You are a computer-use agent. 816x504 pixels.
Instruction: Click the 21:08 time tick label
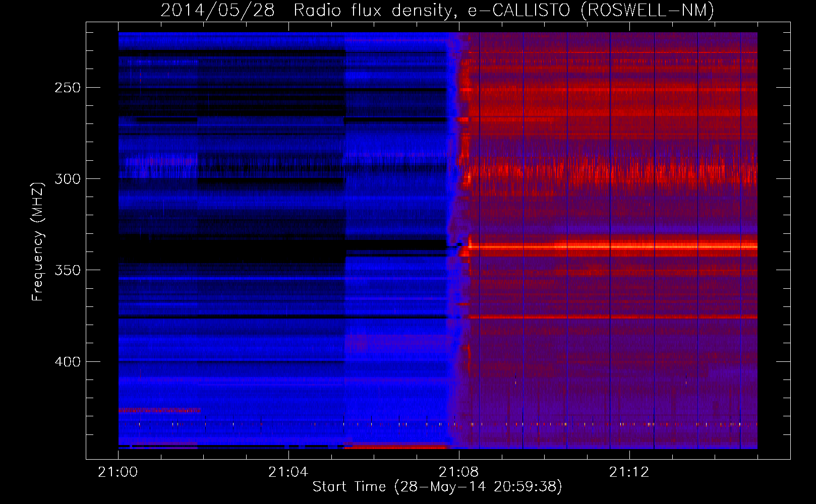(x=459, y=472)
